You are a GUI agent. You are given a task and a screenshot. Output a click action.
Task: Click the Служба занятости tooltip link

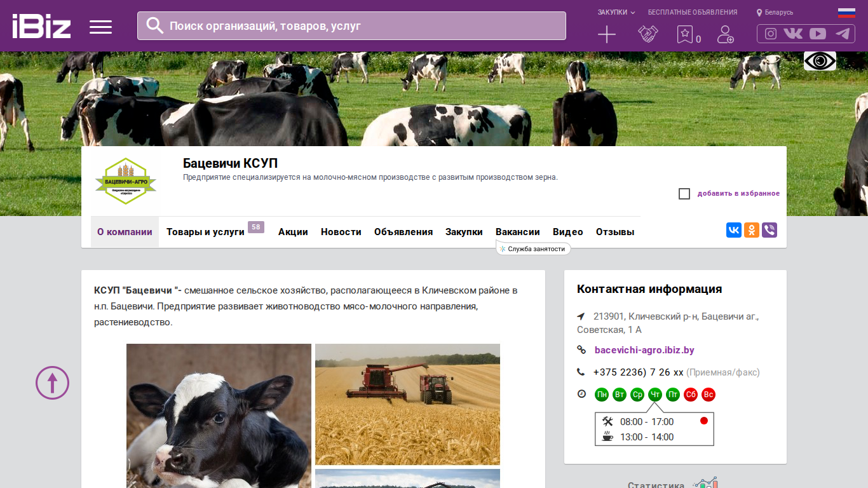coord(533,249)
